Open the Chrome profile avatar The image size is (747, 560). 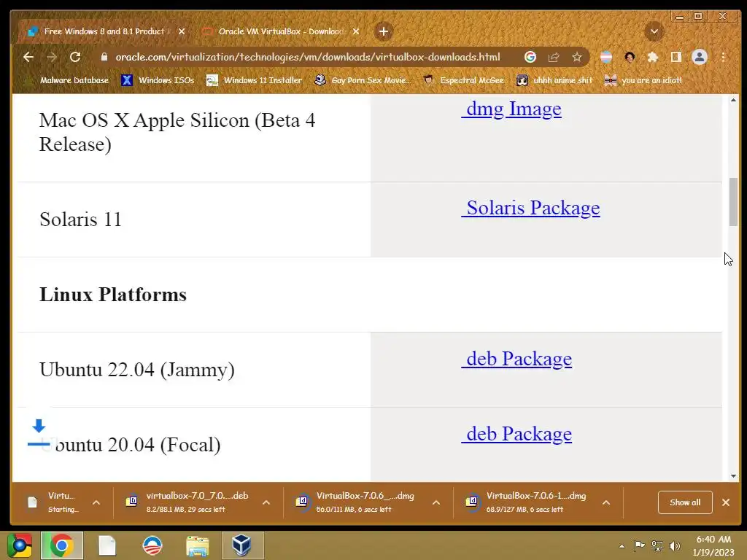tap(700, 57)
